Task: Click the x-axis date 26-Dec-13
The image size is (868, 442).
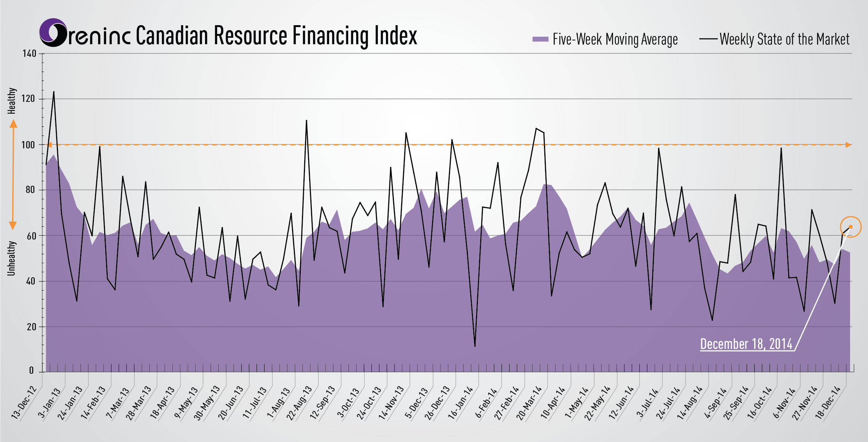Action: click(437, 403)
